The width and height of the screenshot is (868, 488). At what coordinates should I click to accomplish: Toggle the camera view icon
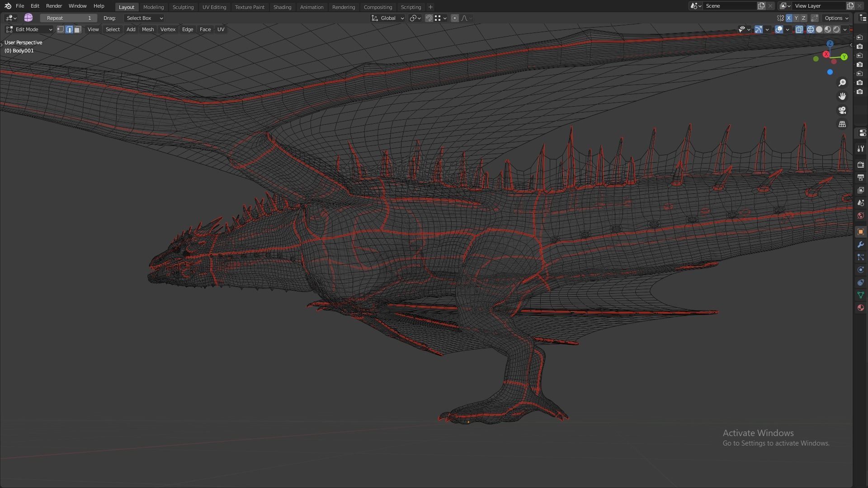tap(842, 110)
